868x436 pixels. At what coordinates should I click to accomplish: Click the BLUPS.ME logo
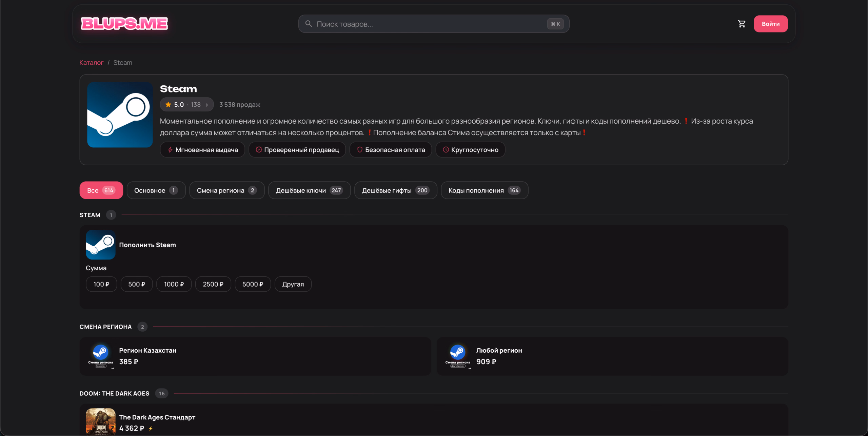pyautogui.click(x=124, y=24)
